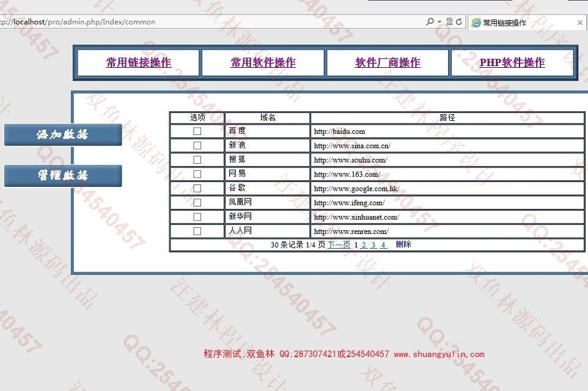
Task: Open the address bar search dropdown arrow
Action: [439, 22]
